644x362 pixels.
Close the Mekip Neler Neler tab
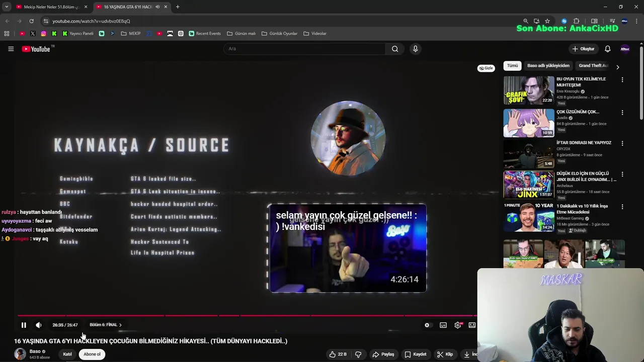pyautogui.click(x=86, y=7)
